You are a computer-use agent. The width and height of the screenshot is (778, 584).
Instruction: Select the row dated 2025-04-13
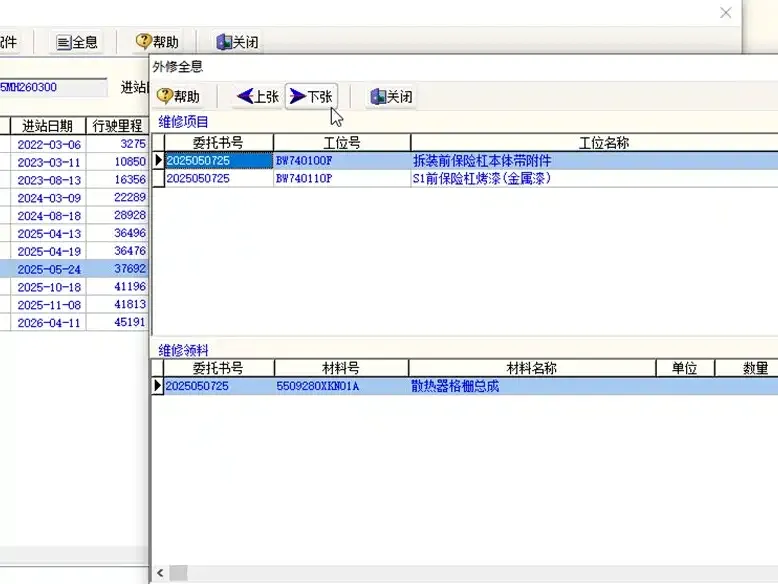coord(74,233)
